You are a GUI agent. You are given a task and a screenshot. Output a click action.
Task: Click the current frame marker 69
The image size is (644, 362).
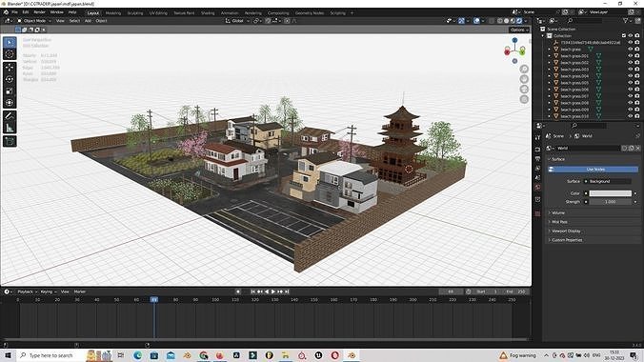click(x=154, y=300)
